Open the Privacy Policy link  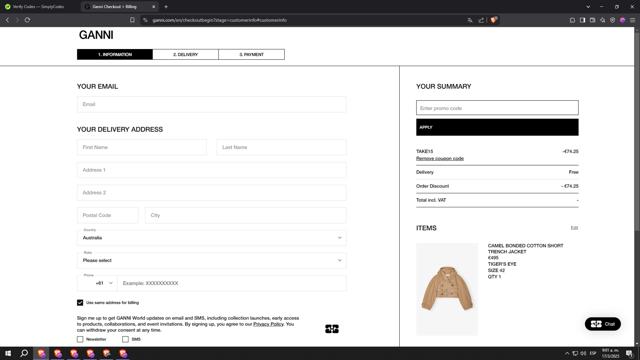268,324
